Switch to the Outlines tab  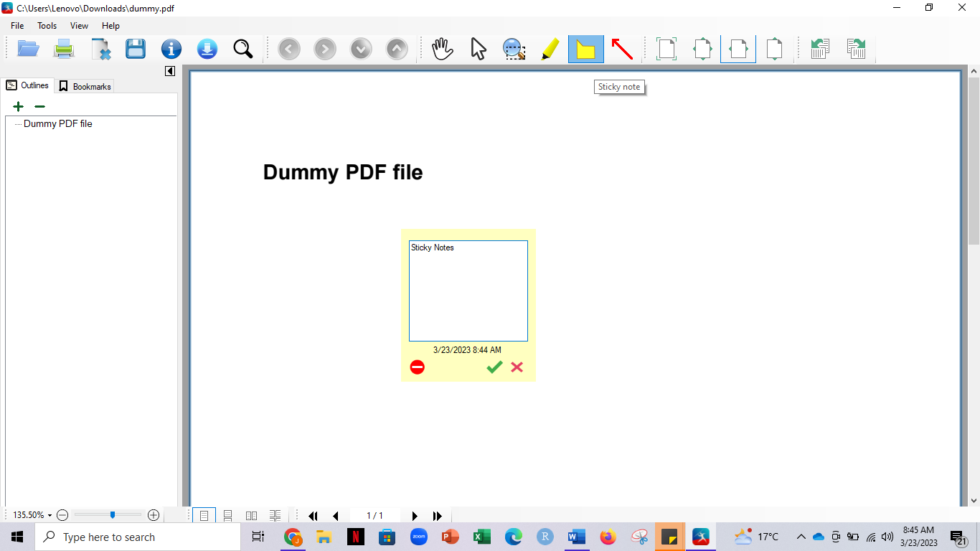tap(27, 85)
